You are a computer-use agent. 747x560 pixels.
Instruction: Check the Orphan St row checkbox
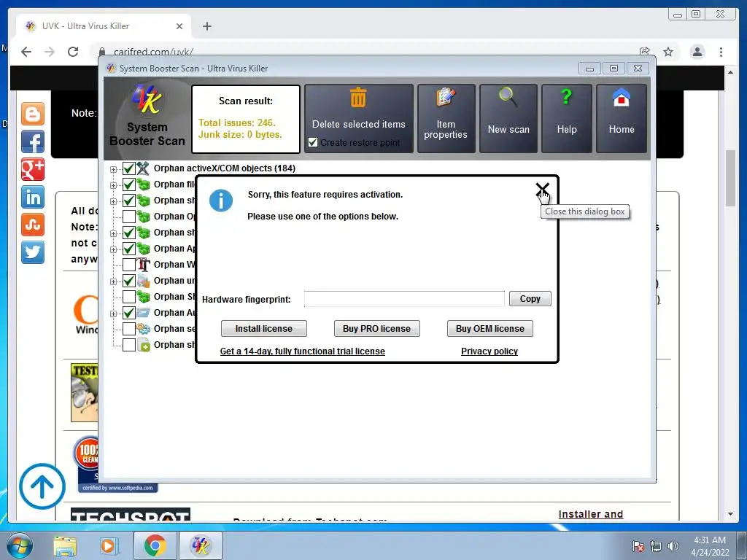(128, 297)
